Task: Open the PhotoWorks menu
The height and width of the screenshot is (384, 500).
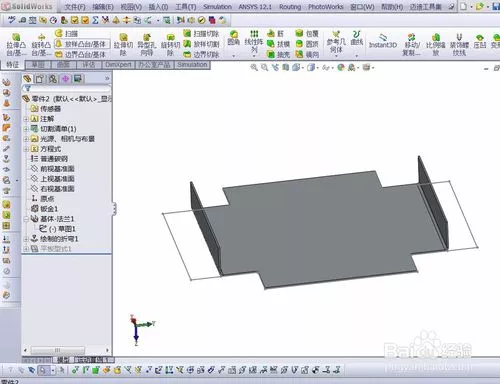Action: click(326, 7)
